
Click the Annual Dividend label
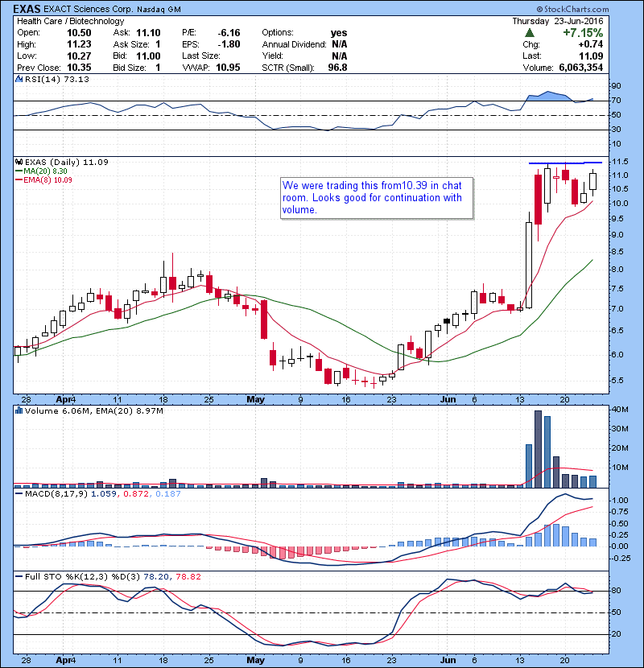pos(294,44)
